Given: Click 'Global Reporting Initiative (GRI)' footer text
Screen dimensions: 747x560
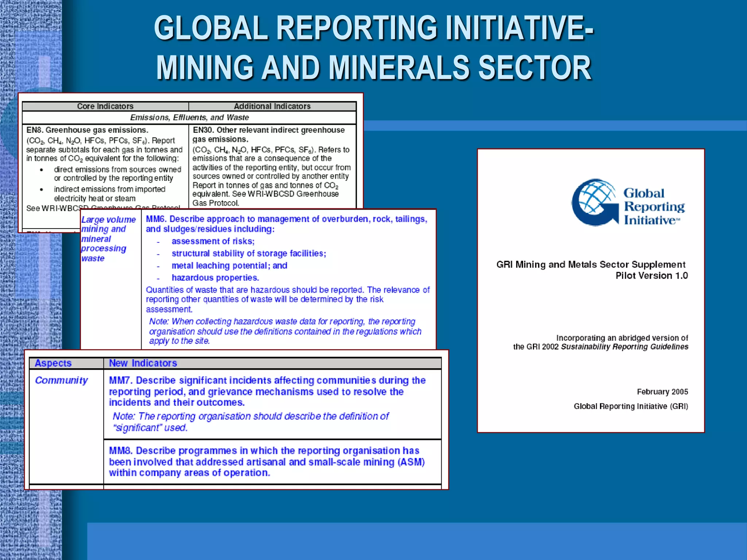Looking at the screenshot, I should [x=631, y=406].
